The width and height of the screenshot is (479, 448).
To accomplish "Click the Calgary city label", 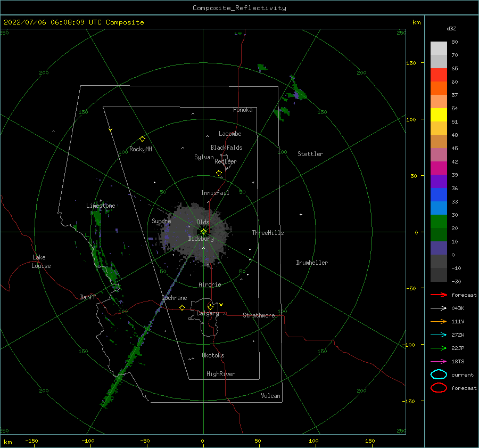I will (x=208, y=313).
